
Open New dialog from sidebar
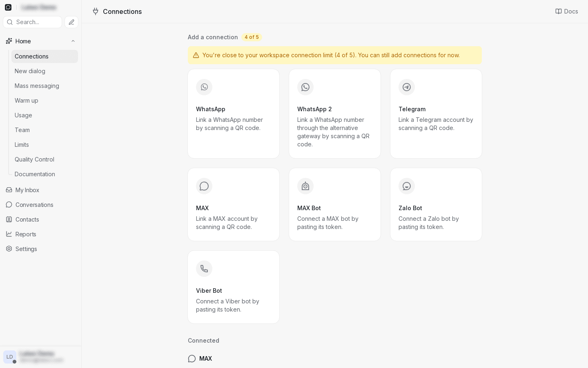click(x=45, y=71)
